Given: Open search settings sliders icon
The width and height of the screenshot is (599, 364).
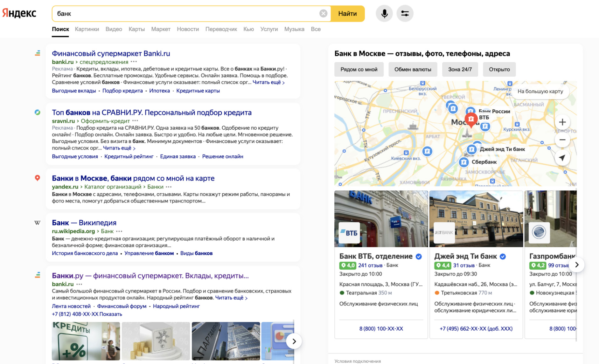Looking at the screenshot, I should tap(405, 13).
